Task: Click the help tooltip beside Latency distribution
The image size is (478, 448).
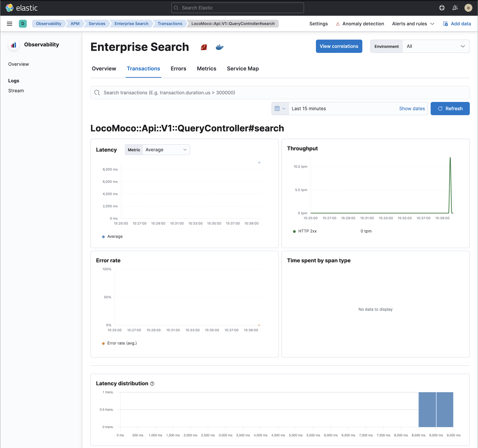Action: click(x=152, y=384)
